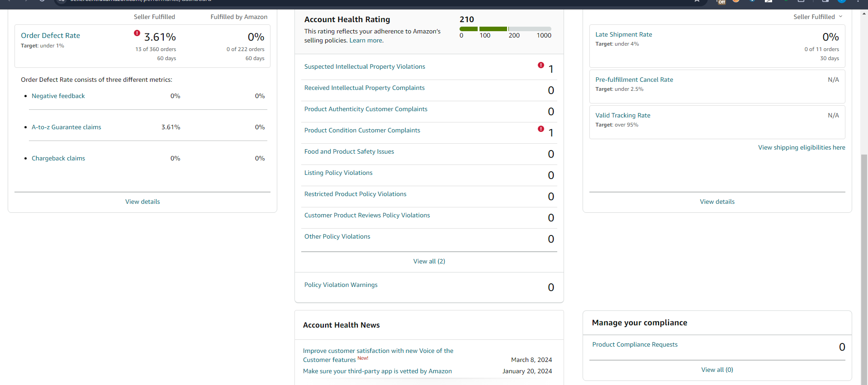Screen dimensions: 868x385
Task: Open Restricted Product Policy Violations
Action: [356, 194]
